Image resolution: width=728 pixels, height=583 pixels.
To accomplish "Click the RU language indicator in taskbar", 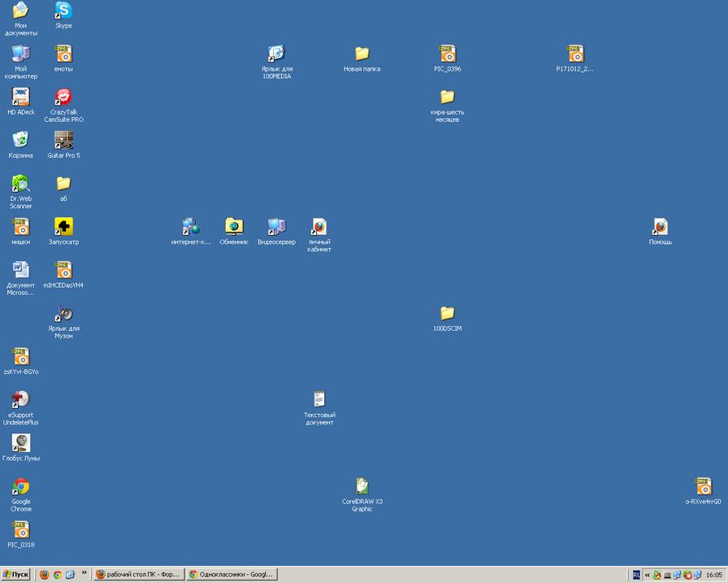I will pyautogui.click(x=636, y=575).
